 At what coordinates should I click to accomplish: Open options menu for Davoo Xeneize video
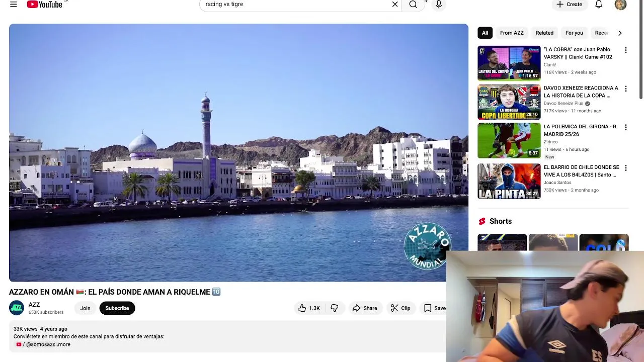(x=625, y=89)
